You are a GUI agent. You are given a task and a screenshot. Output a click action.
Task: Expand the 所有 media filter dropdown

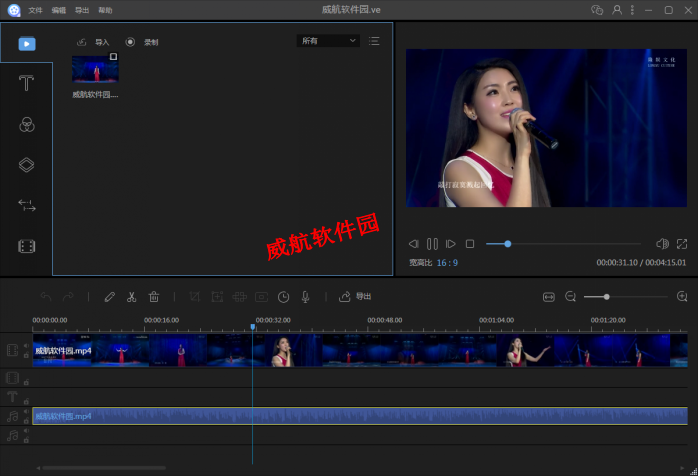click(327, 41)
